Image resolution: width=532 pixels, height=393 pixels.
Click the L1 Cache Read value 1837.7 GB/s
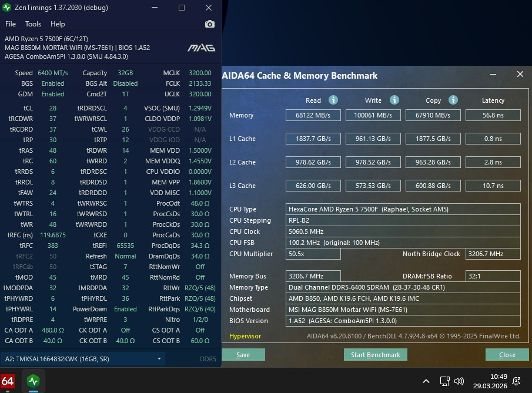click(313, 139)
